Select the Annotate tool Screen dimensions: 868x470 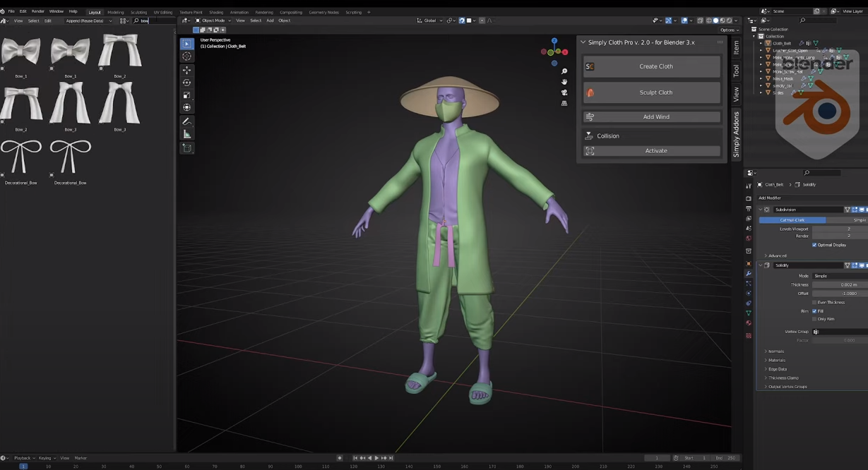click(186, 122)
